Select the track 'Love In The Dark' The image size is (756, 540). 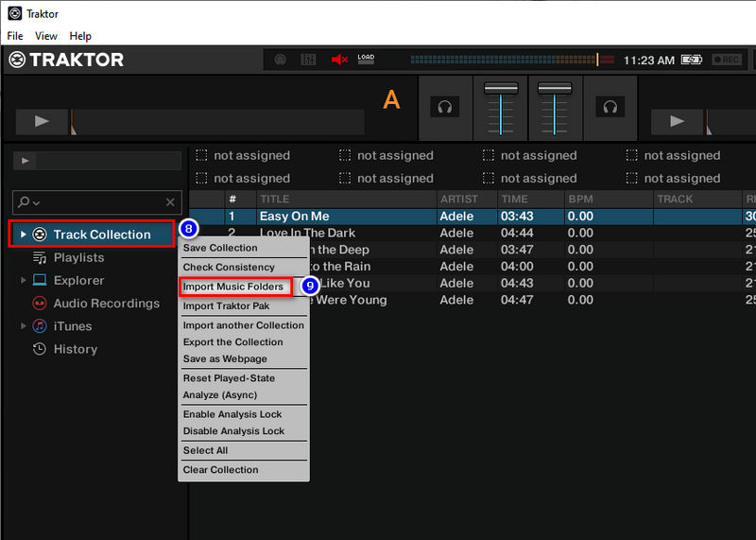tap(308, 233)
